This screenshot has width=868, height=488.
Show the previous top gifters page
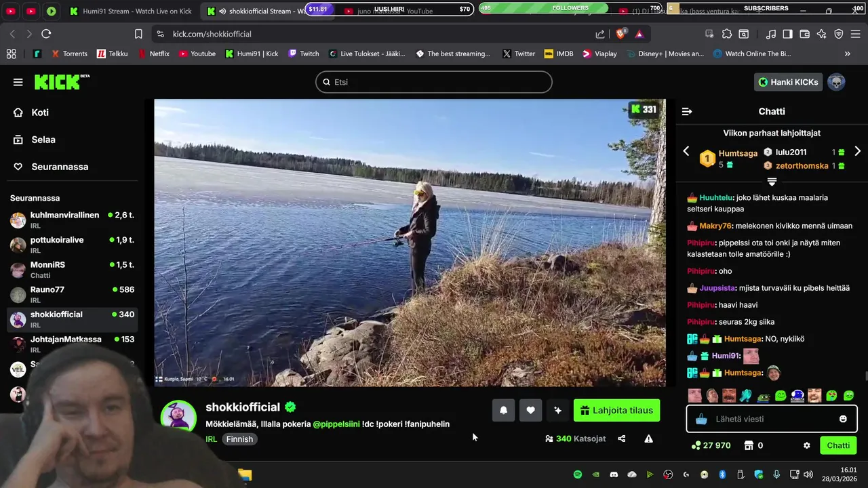[686, 151]
